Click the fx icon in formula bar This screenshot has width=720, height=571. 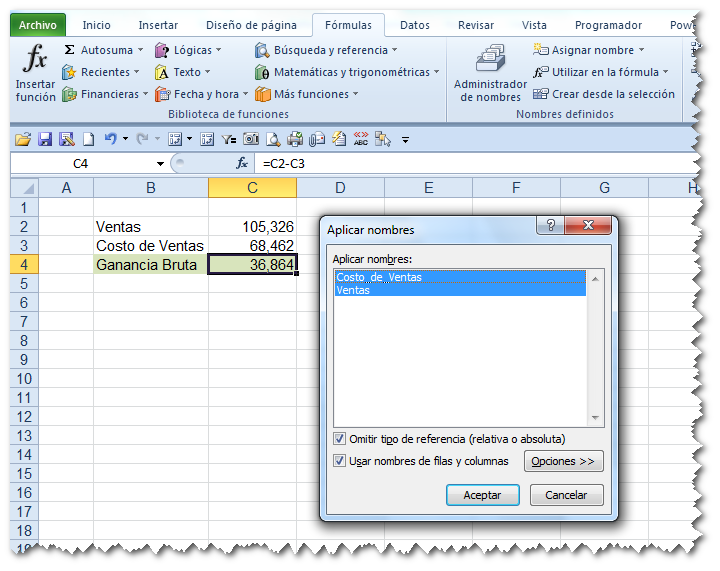coord(242,163)
